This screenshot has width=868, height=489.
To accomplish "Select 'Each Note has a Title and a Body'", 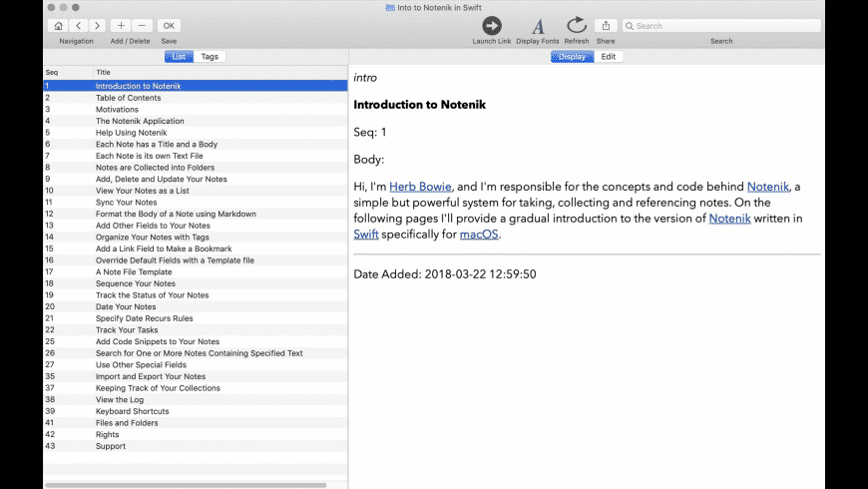I will (196, 144).
